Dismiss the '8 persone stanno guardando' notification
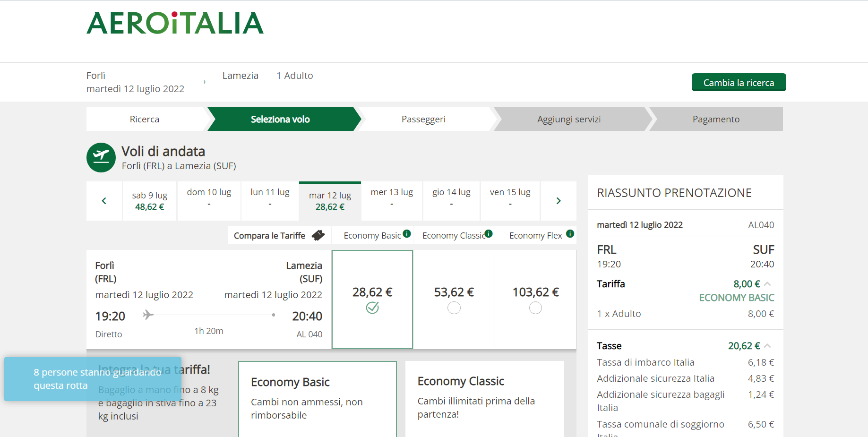This screenshot has height=437, width=868. tap(93, 379)
